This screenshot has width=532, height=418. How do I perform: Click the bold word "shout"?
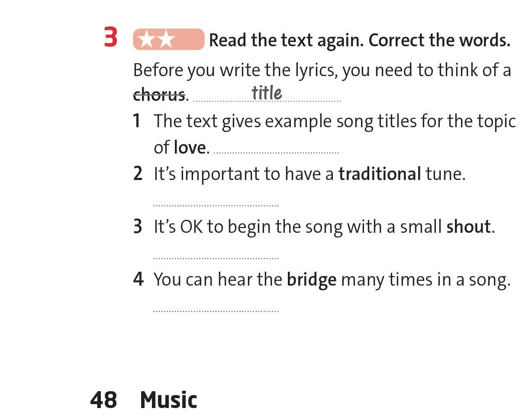(468, 227)
